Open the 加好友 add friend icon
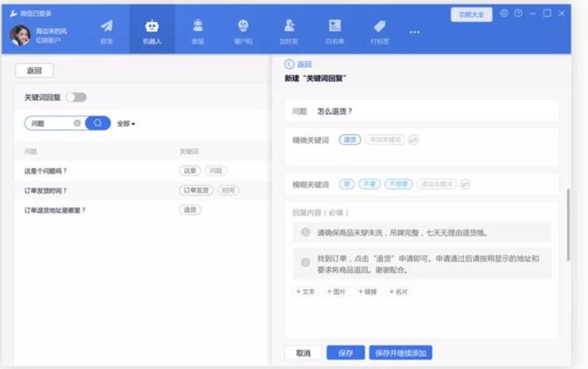The width and height of the screenshot is (588, 369). tap(288, 26)
